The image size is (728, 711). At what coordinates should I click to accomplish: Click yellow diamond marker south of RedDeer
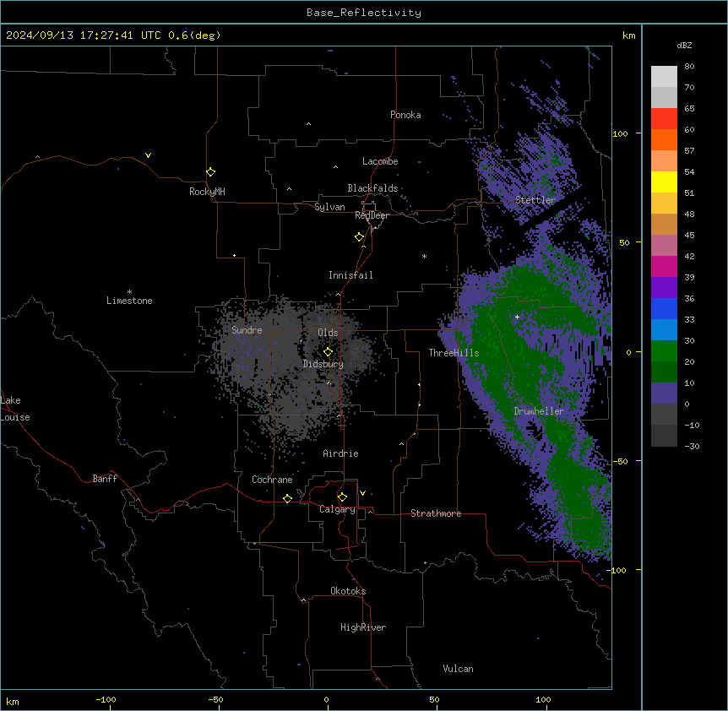tap(359, 237)
